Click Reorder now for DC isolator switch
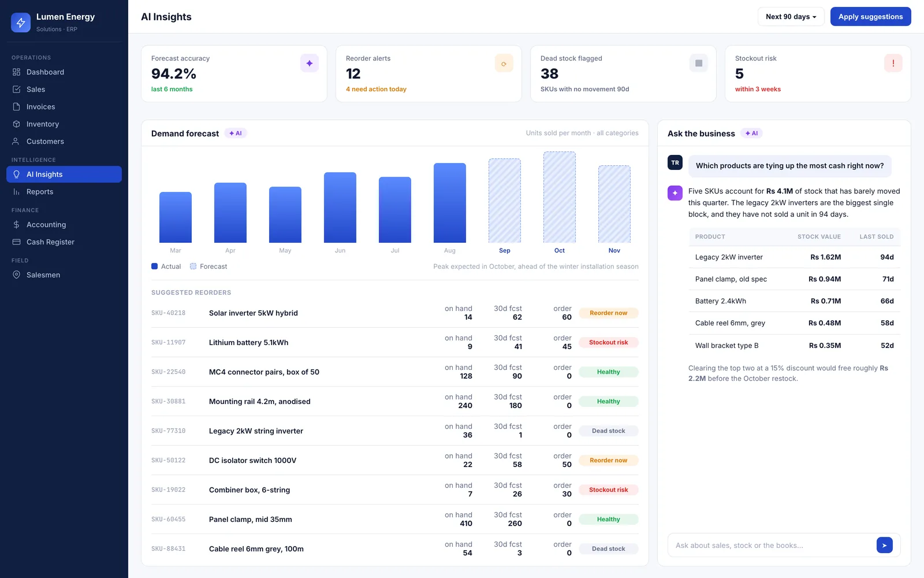The height and width of the screenshot is (578, 924). (608, 461)
